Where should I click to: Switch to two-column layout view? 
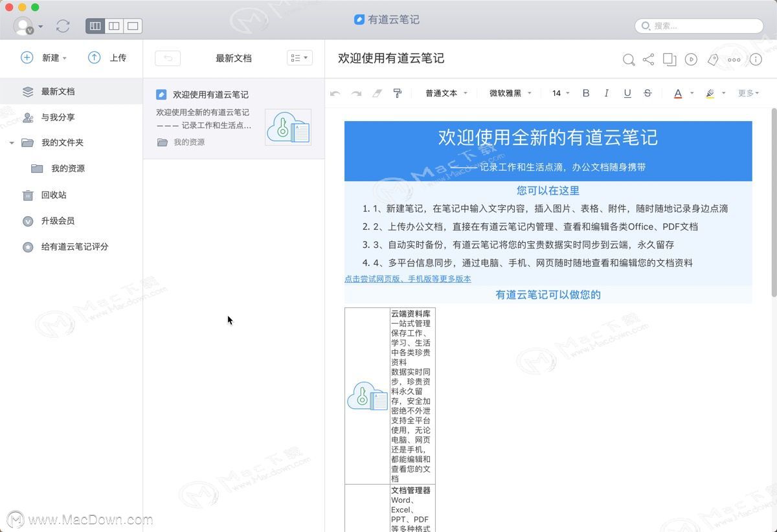pyautogui.click(x=114, y=26)
